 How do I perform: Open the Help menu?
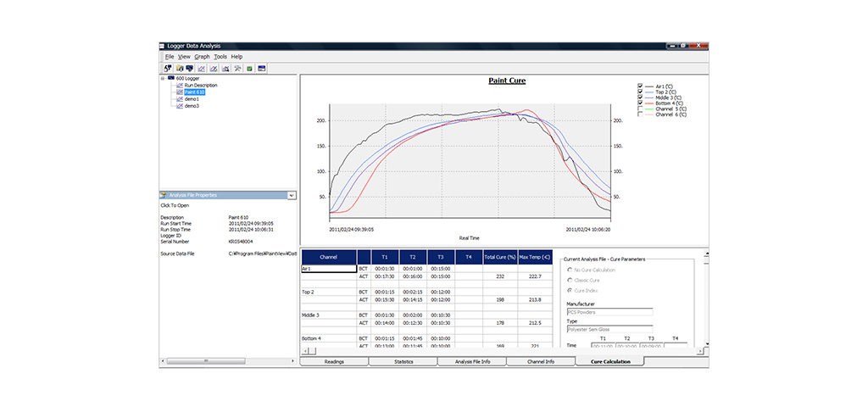237,57
